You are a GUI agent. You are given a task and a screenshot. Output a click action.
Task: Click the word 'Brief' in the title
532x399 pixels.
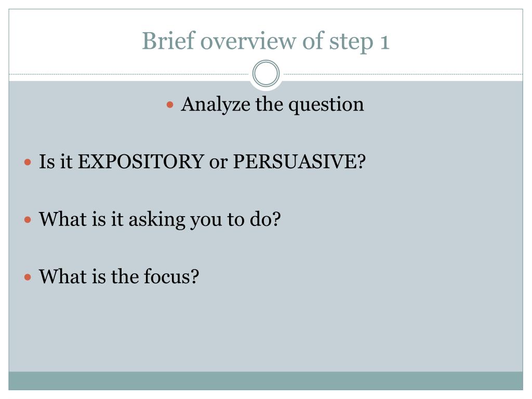tap(168, 41)
